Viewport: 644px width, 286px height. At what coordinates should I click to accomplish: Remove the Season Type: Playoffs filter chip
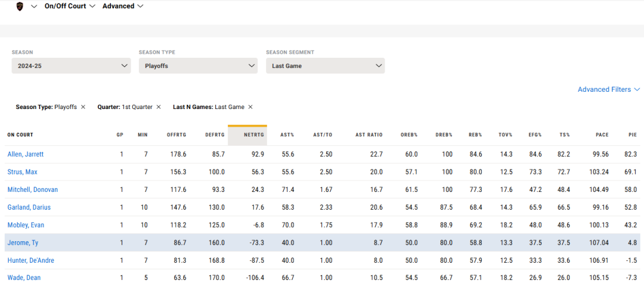(83, 107)
